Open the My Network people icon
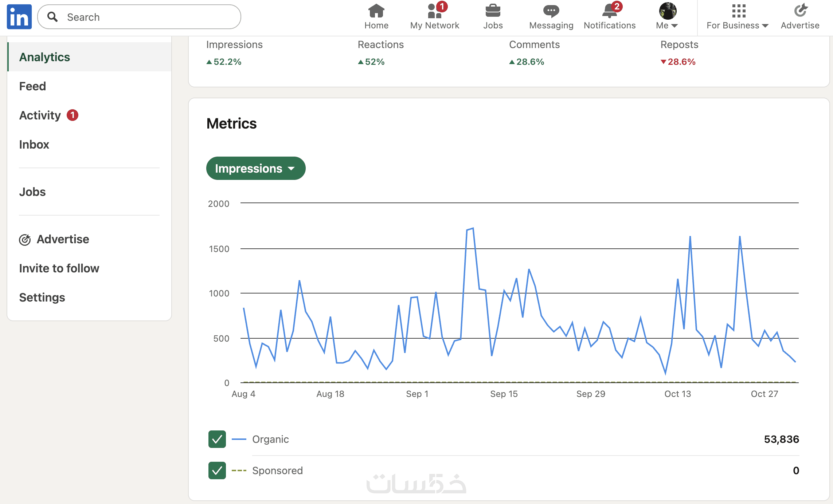This screenshot has height=504, width=833. pos(434,12)
